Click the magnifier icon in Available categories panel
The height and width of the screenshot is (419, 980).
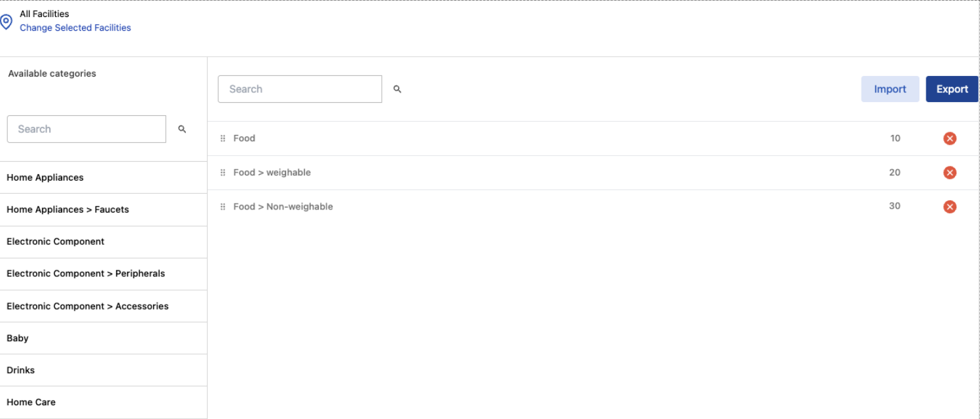(x=182, y=129)
